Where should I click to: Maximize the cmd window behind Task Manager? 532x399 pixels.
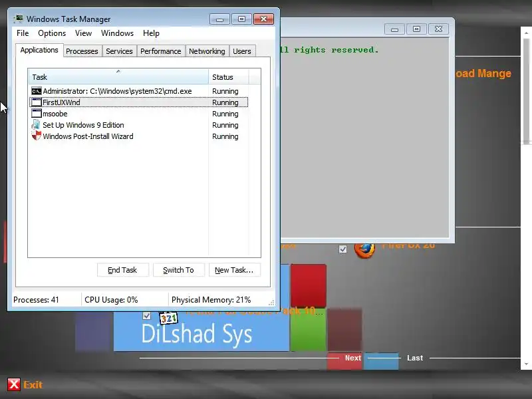point(416,29)
